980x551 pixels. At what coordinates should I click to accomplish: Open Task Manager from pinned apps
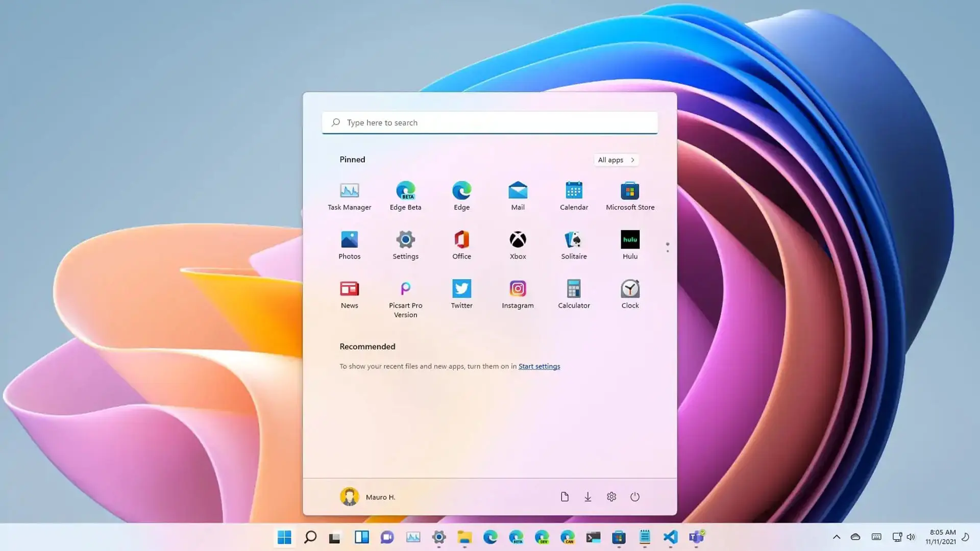[349, 196]
